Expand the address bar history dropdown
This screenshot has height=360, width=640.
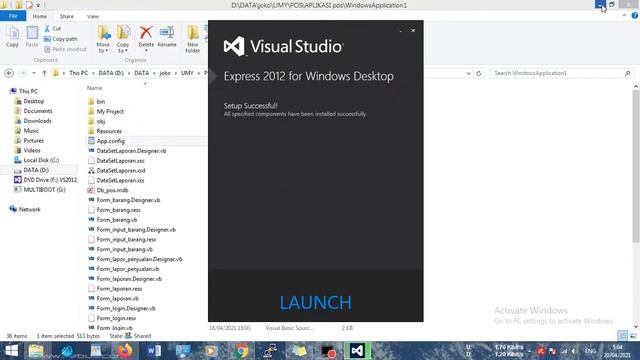(x=468, y=73)
